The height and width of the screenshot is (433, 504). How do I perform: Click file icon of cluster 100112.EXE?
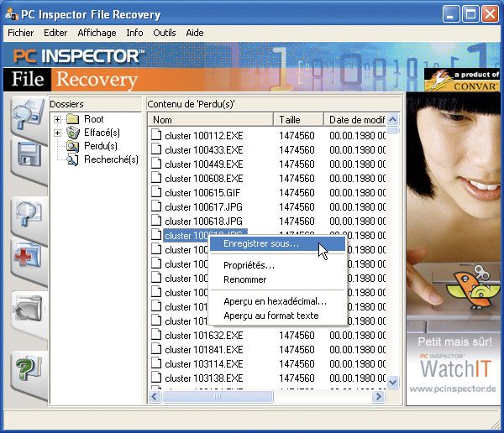point(156,134)
